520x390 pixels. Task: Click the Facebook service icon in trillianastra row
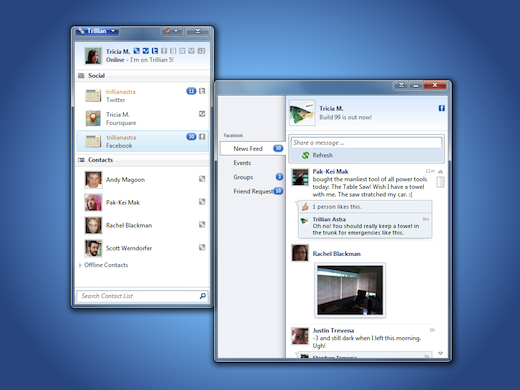(202, 137)
